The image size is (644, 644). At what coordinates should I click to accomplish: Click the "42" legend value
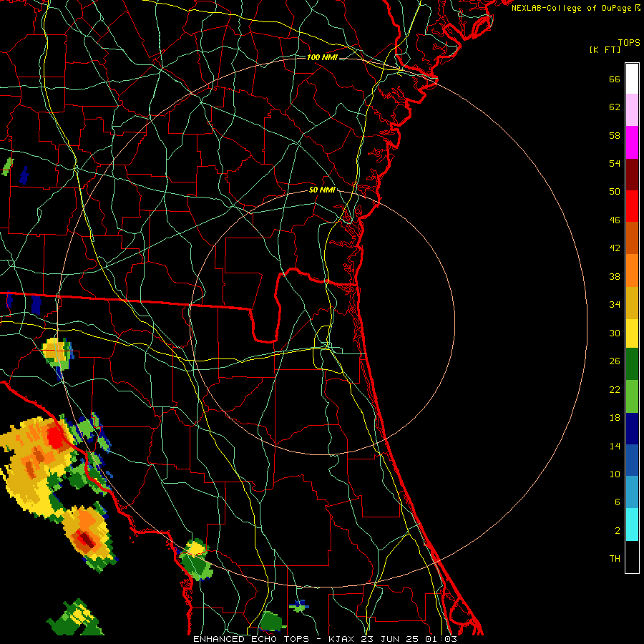click(x=615, y=248)
